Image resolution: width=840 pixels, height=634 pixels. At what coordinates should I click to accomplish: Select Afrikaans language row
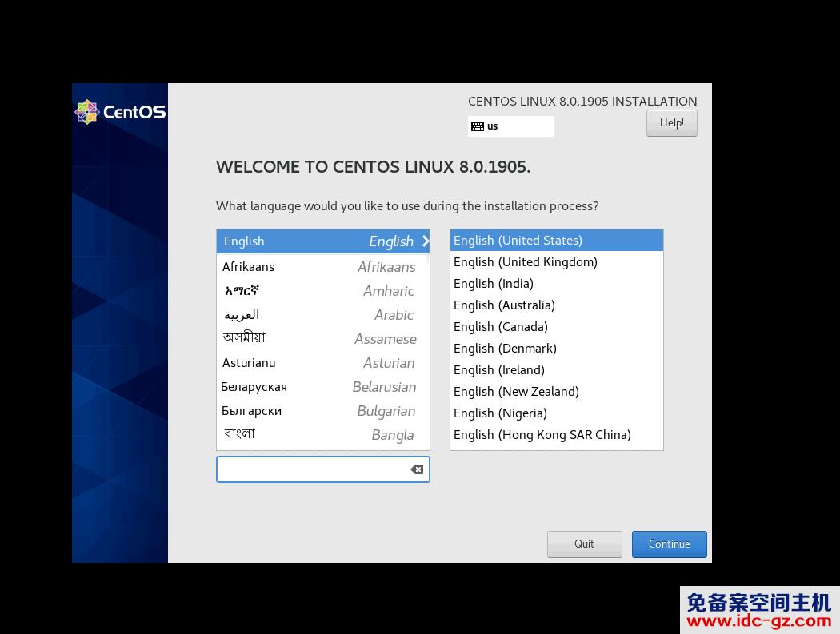[323, 267]
